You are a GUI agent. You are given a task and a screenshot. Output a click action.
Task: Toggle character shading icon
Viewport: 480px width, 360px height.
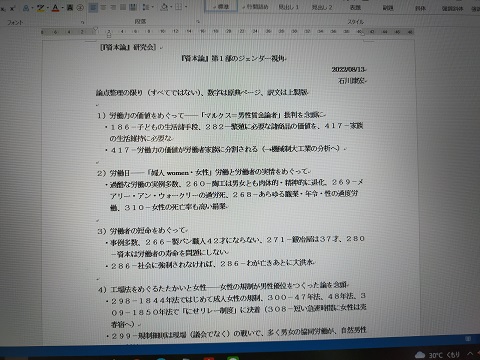pyautogui.click(x=70, y=8)
